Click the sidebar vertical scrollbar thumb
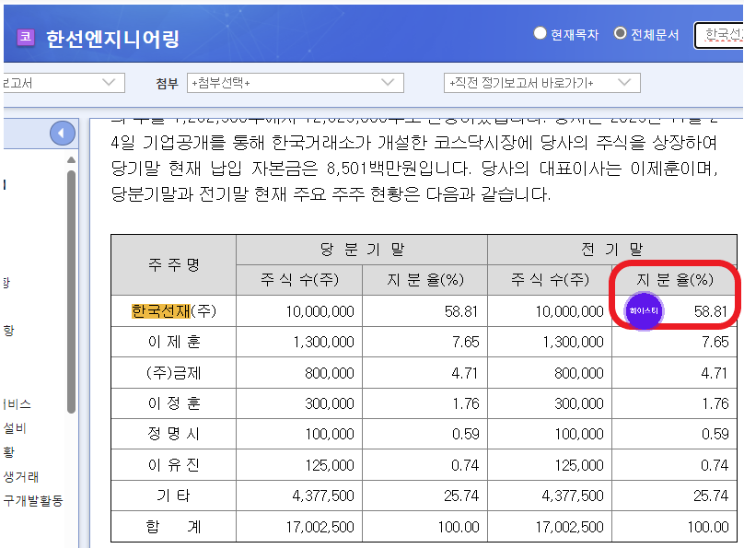Screen dimensions: 744x560 tap(71, 292)
